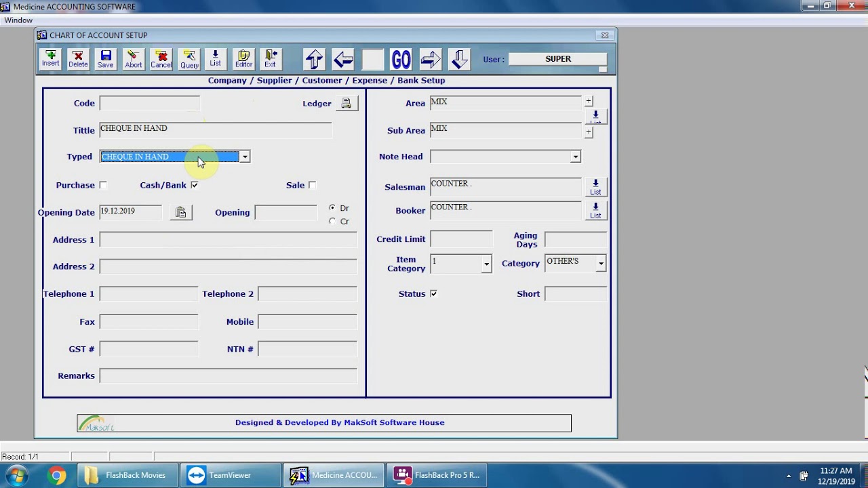This screenshot has width=868, height=488.
Task: Click the Remarks field
Action: 228,376
